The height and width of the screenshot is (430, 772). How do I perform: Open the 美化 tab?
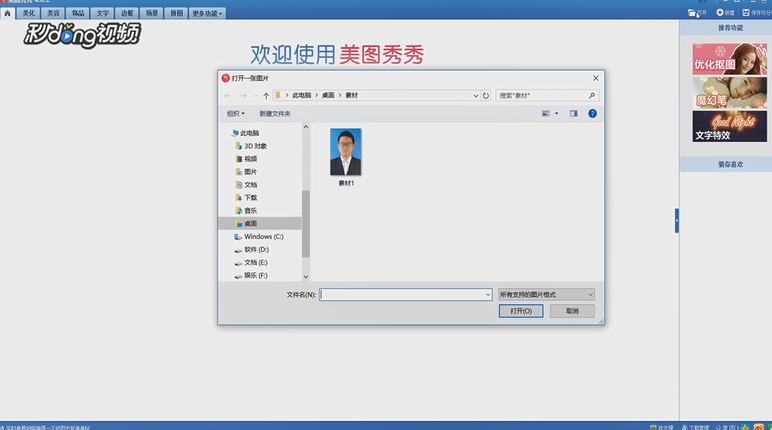tap(29, 13)
